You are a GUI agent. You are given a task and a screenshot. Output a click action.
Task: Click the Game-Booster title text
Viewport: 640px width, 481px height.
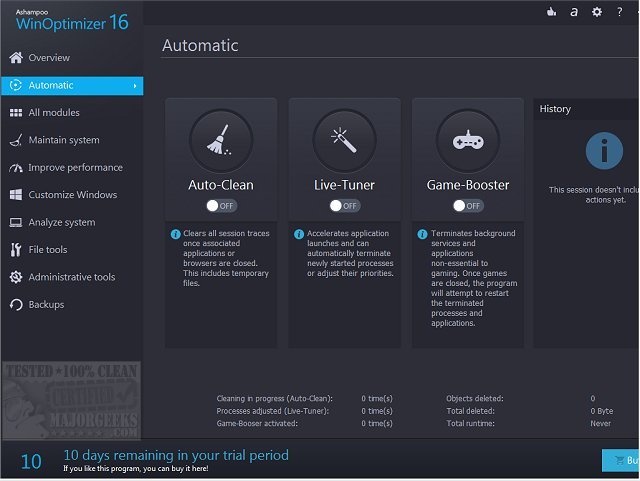click(468, 185)
